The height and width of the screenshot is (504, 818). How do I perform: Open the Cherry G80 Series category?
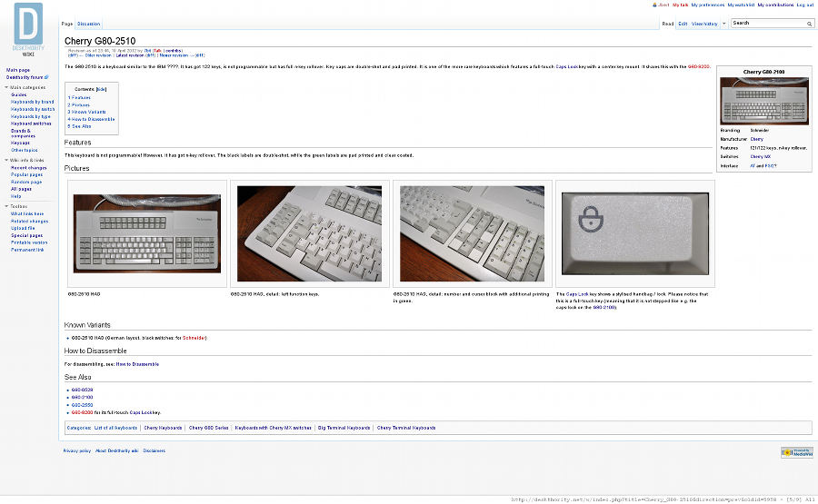pyautogui.click(x=209, y=428)
